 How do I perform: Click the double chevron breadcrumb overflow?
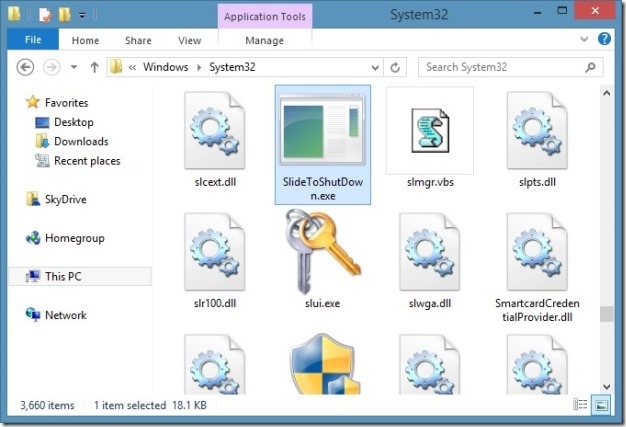pos(132,67)
